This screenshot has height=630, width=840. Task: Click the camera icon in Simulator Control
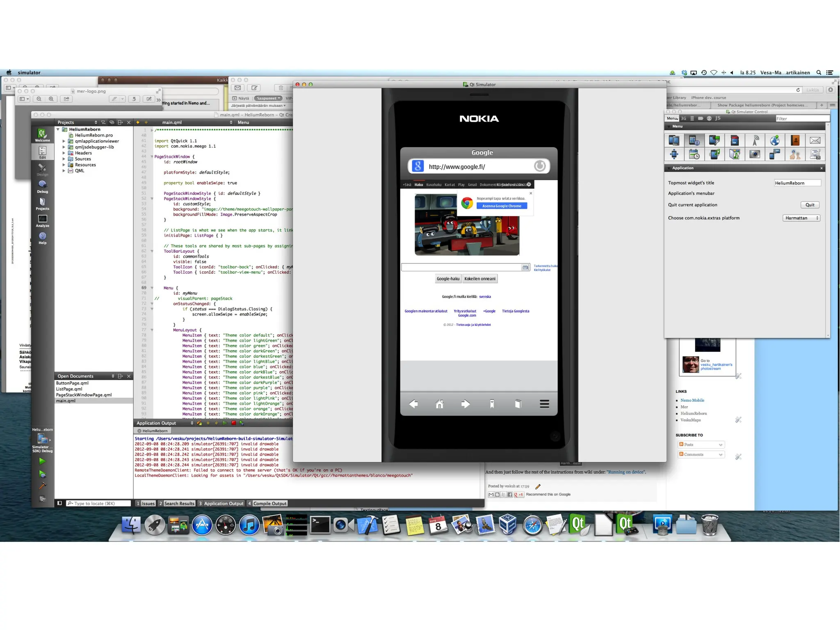[x=754, y=154]
